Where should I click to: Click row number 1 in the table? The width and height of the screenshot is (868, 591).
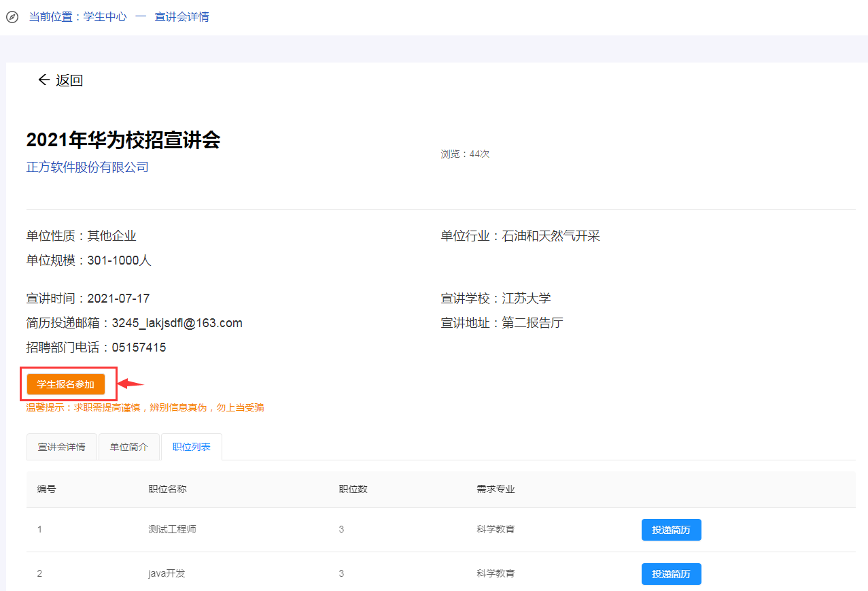39,529
